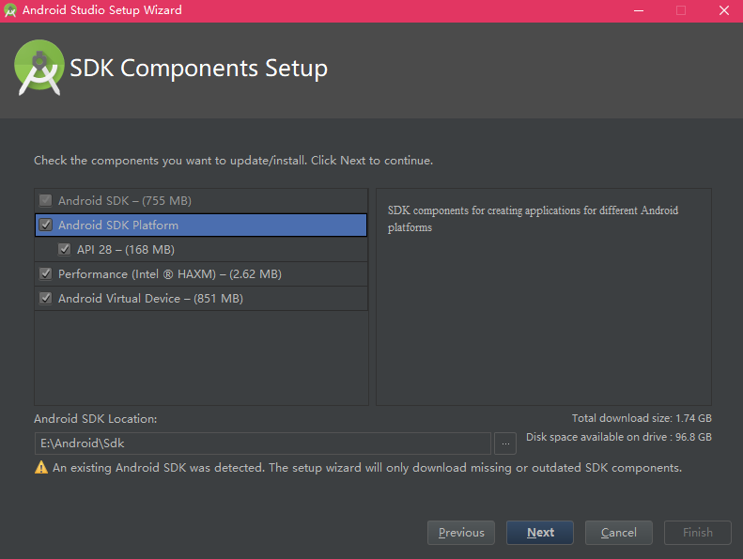Click the Android SDK Location path field

pyautogui.click(x=262, y=443)
